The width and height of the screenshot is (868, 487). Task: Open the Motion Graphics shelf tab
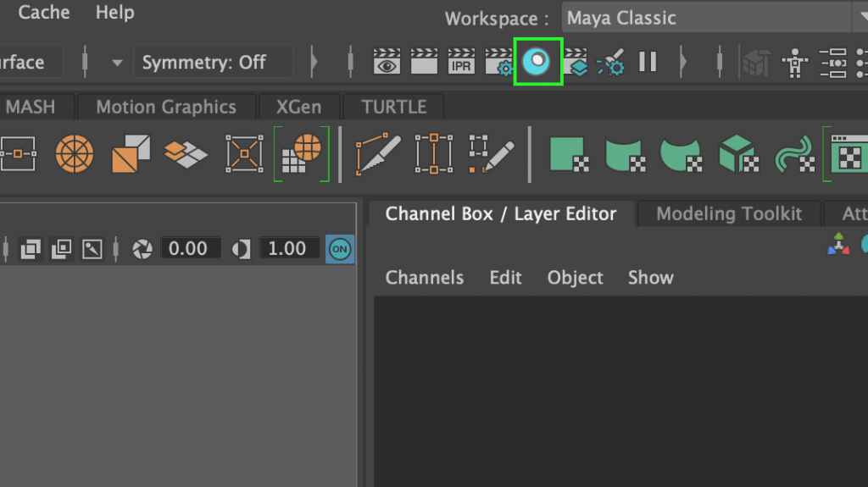tap(166, 108)
